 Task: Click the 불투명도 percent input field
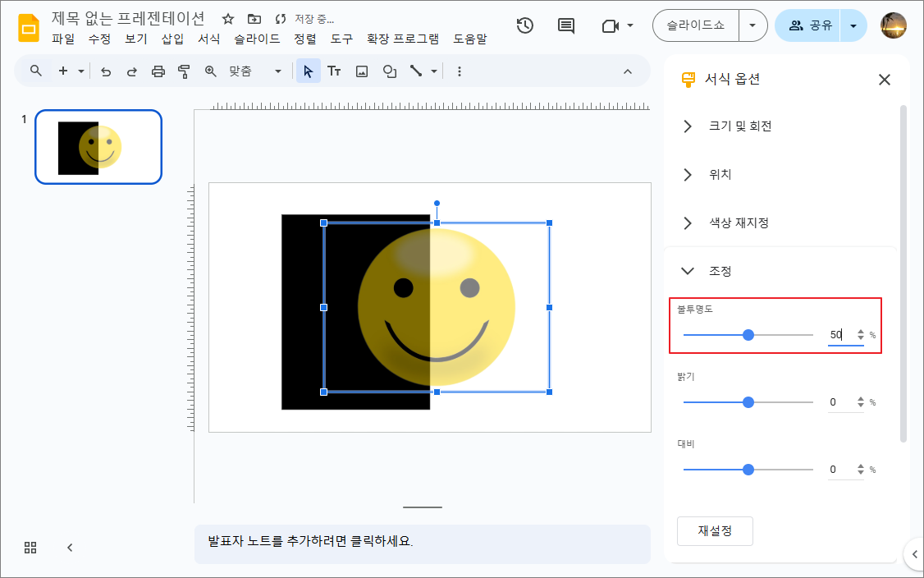point(841,335)
